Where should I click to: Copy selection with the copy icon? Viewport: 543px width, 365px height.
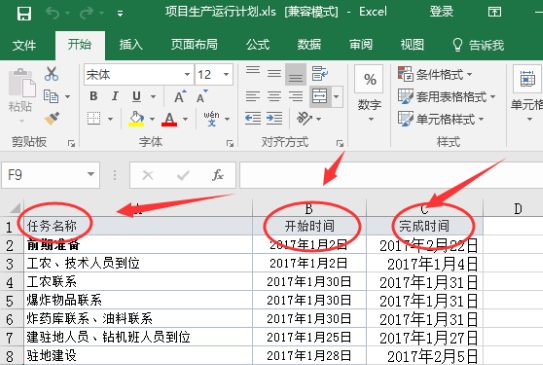point(51,96)
